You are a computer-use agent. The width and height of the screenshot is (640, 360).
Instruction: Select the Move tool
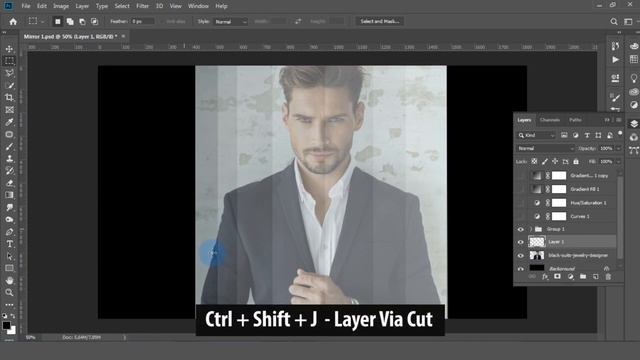(x=9, y=49)
